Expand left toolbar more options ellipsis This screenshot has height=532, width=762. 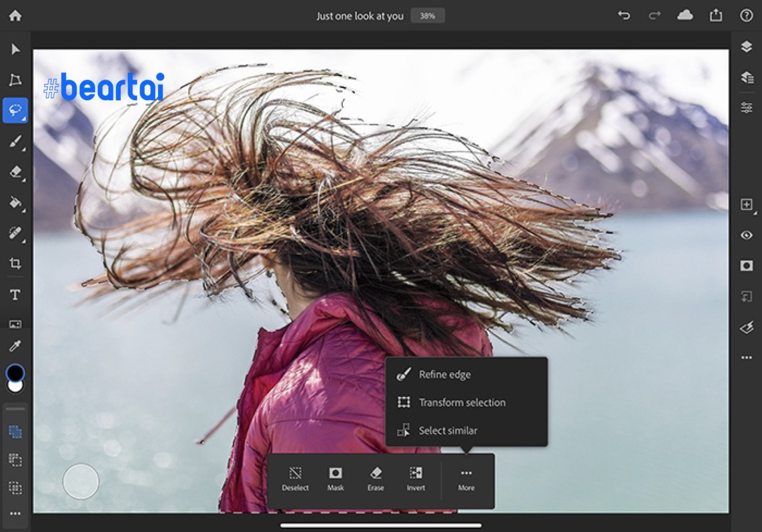(15, 513)
